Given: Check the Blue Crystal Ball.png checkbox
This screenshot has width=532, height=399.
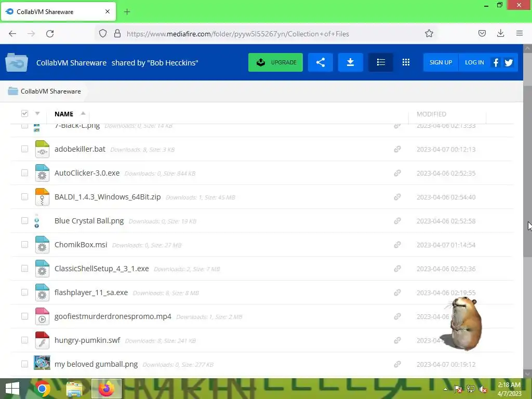Looking at the screenshot, I should [24, 220].
